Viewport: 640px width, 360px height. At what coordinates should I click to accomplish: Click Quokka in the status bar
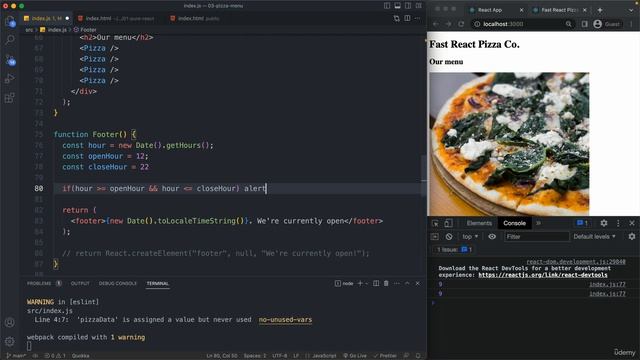coord(80,356)
